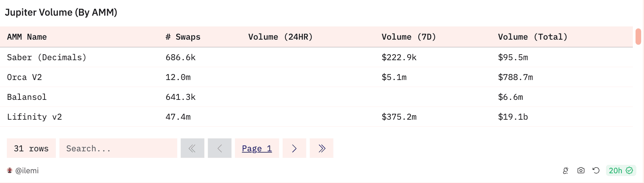Sort by Volume (7D) column header
Image resolution: width=644 pixels, height=183 pixels.
coord(409,37)
